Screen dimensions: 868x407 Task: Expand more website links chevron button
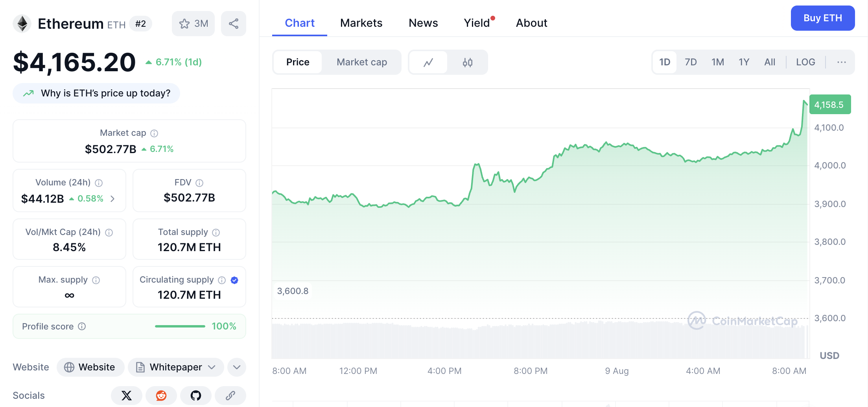[237, 367]
